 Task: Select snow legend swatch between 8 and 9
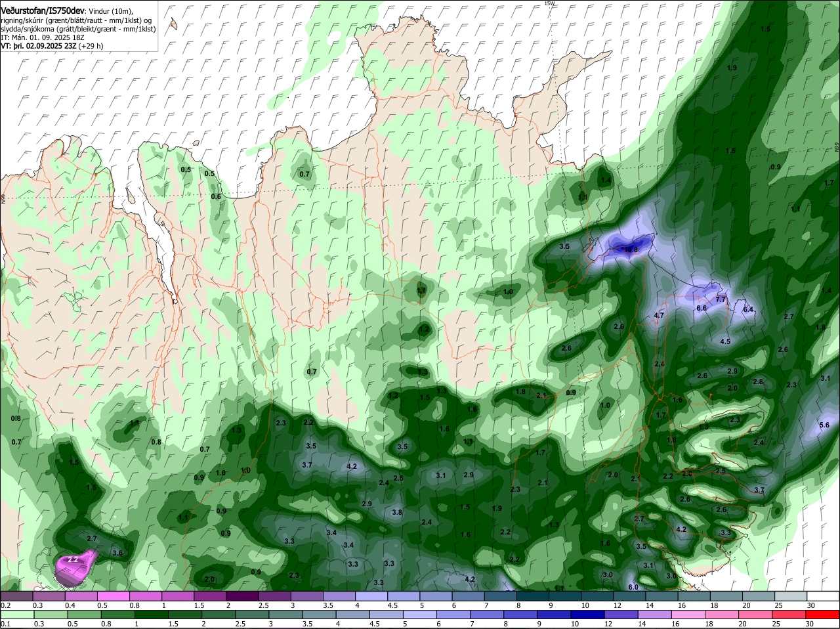pyautogui.click(x=533, y=596)
